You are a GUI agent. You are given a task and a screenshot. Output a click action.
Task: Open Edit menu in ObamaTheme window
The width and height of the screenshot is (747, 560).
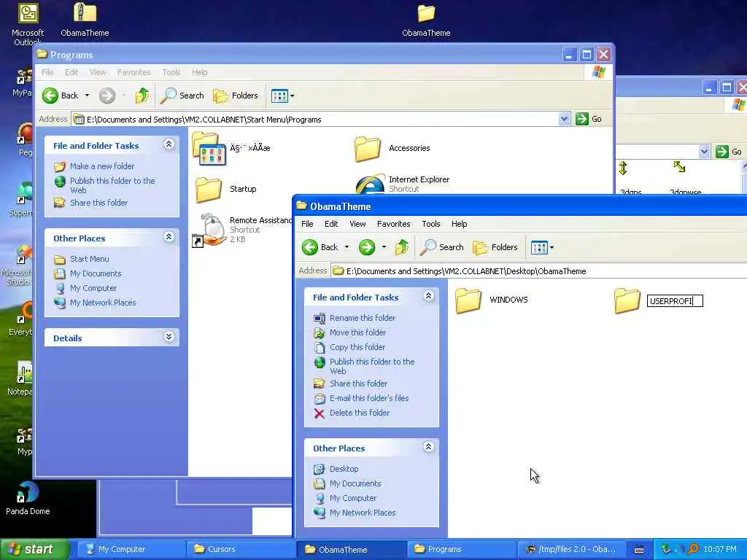pyautogui.click(x=331, y=224)
